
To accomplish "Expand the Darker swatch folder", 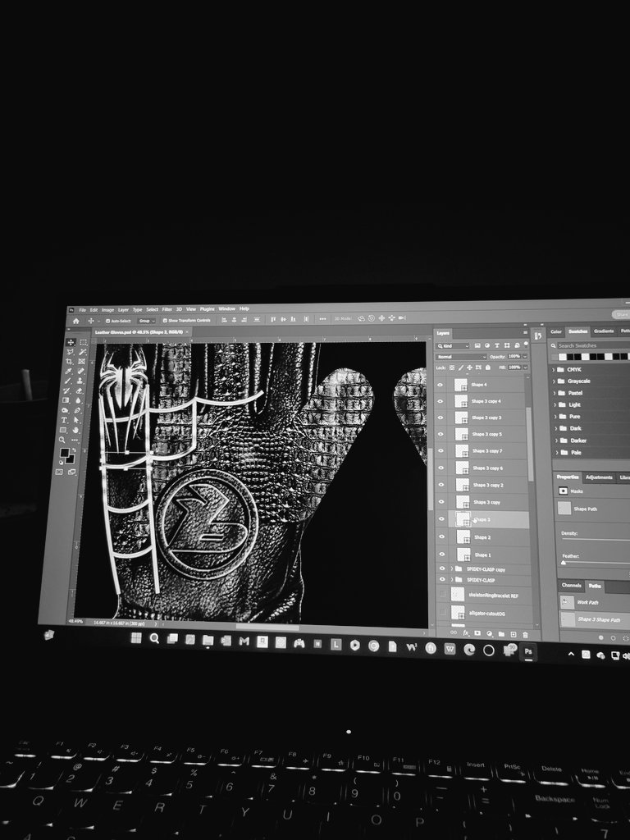I will pyautogui.click(x=557, y=441).
